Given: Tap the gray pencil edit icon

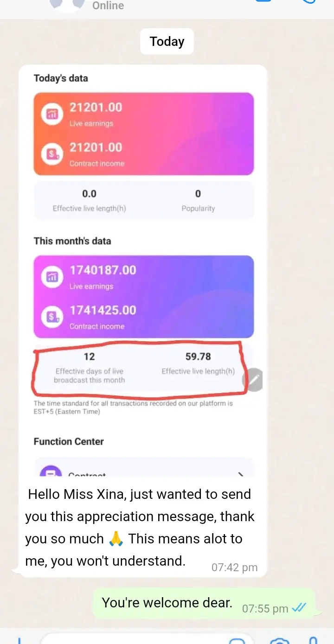Looking at the screenshot, I should (253, 381).
